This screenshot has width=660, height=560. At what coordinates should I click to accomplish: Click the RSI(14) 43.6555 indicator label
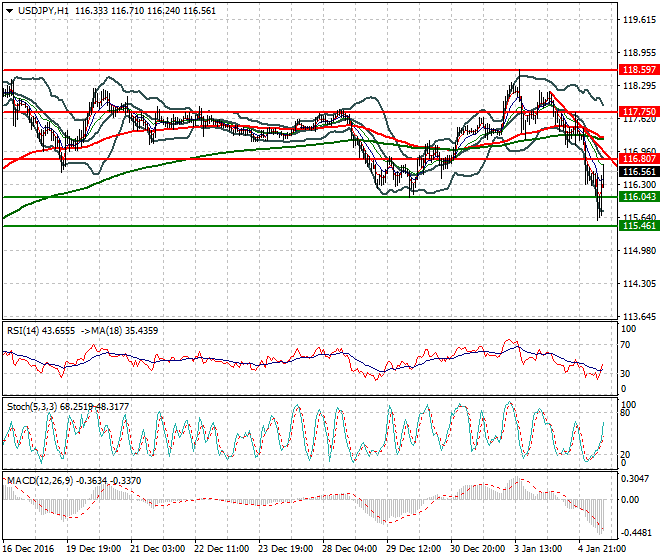(41, 331)
